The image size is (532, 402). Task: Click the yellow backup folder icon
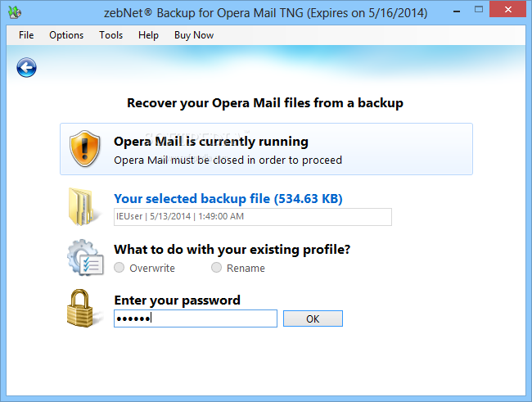tap(83, 206)
